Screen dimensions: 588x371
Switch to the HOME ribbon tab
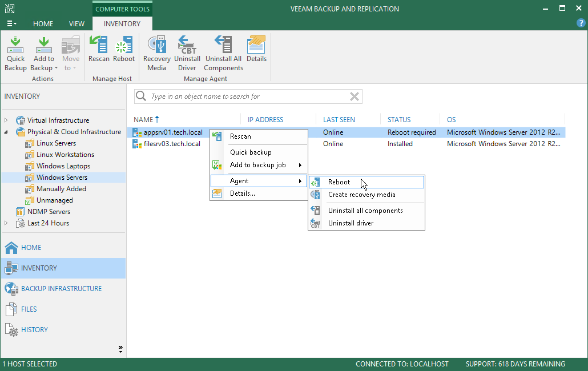[43, 23]
